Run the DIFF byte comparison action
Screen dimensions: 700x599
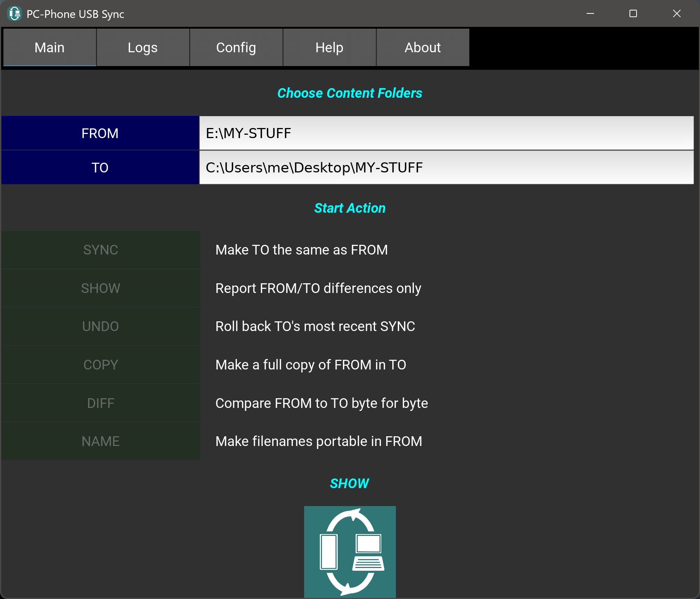click(100, 403)
